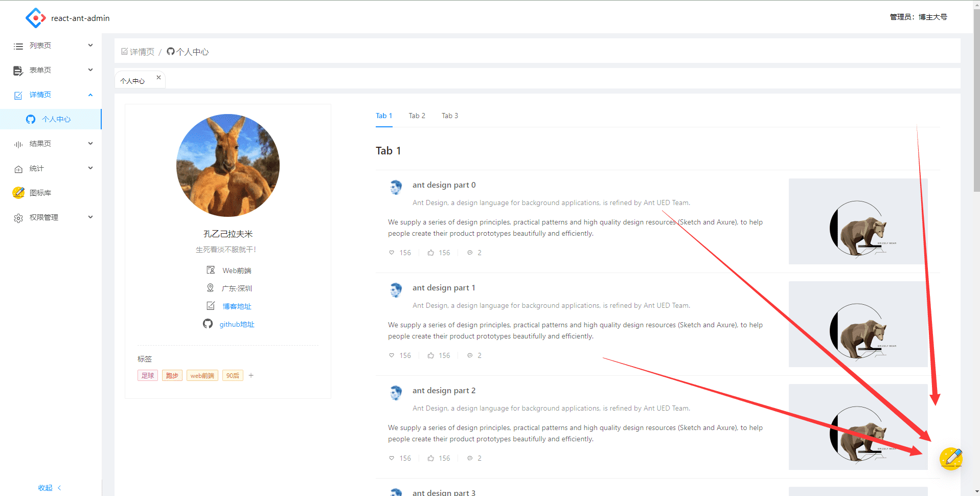Click the pencil icon next to 图标库
The height and width of the screenshot is (496, 980).
point(18,193)
